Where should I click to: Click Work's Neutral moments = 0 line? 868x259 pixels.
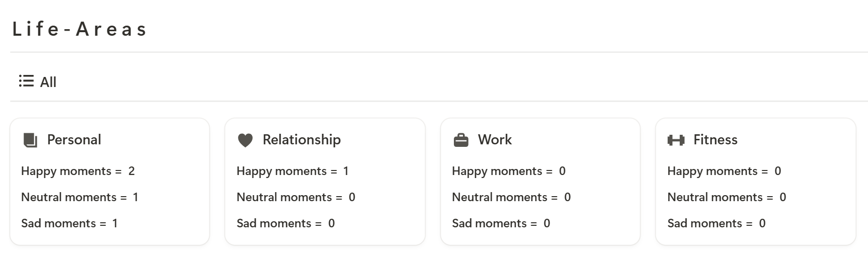pyautogui.click(x=511, y=197)
